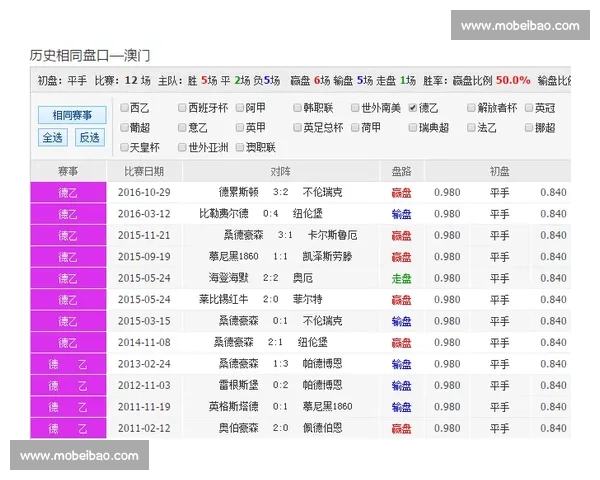Click the 50.0% win rate value
The image size is (600, 480).
click(x=513, y=80)
